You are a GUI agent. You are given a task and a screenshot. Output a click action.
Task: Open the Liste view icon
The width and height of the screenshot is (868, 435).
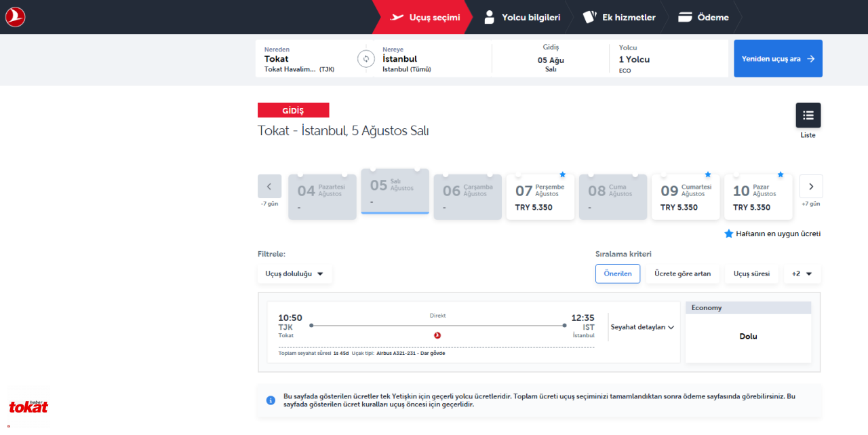pyautogui.click(x=808, y=115)
